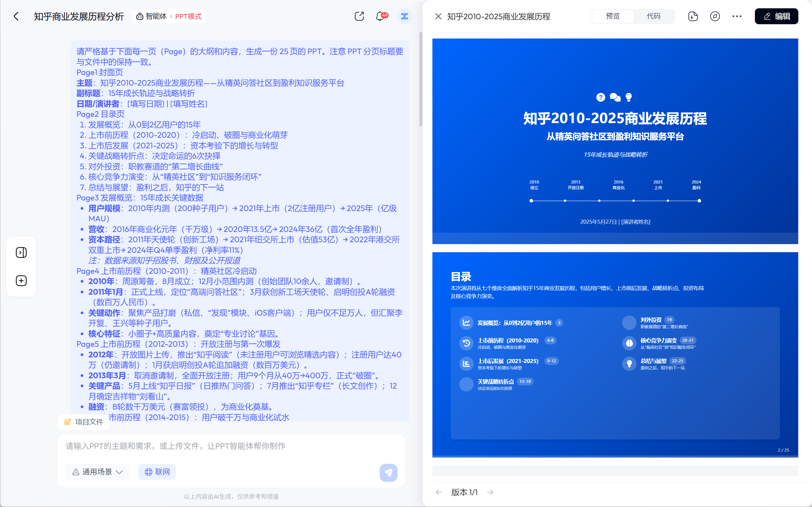Open the 项目文件 project files button
Image resolution: width=812 pixels, height=507 pixels.
[x=84, y=422]
